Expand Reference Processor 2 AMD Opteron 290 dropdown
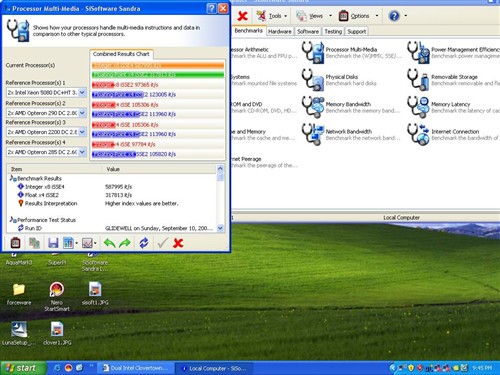This screenshot has height=375, width=500. click(x=82, y=113)
